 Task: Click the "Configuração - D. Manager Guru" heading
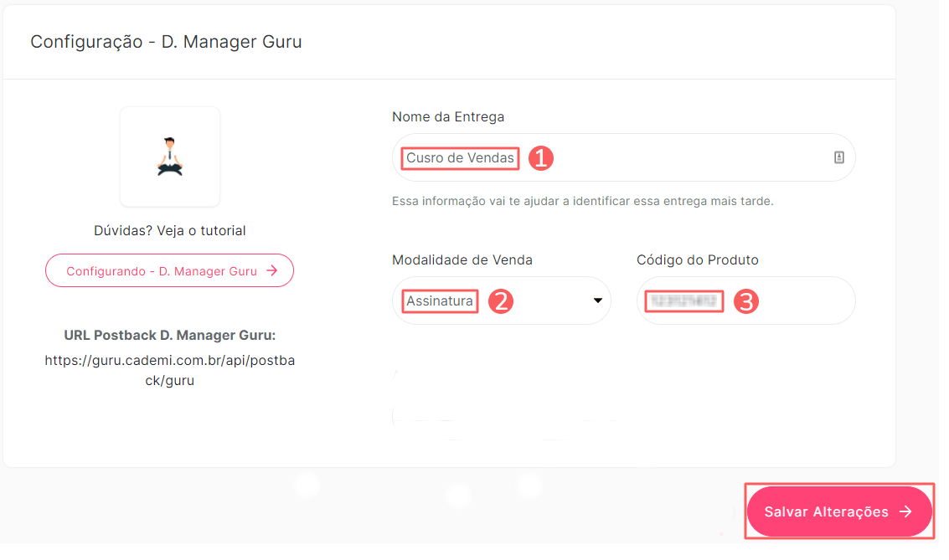click(x=166, y=41)
